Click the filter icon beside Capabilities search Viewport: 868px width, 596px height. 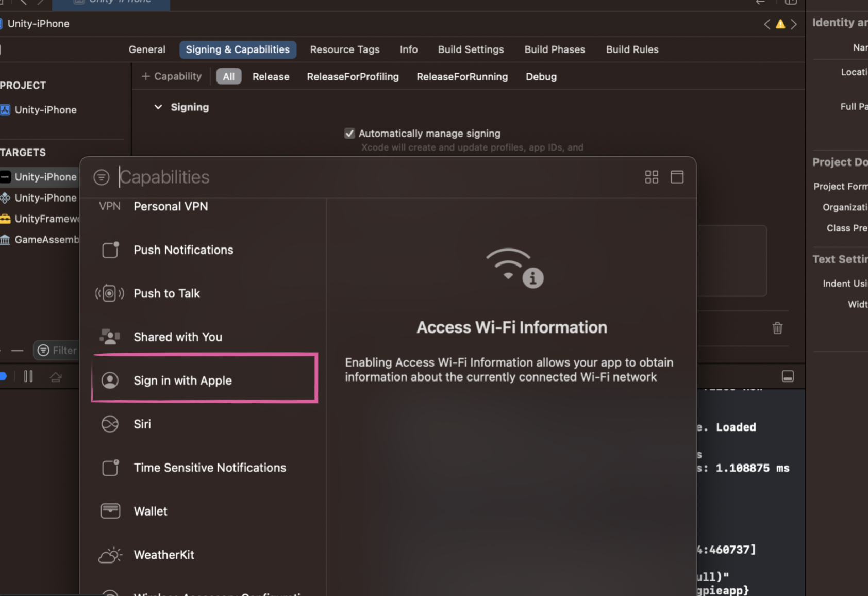(102, 177)
